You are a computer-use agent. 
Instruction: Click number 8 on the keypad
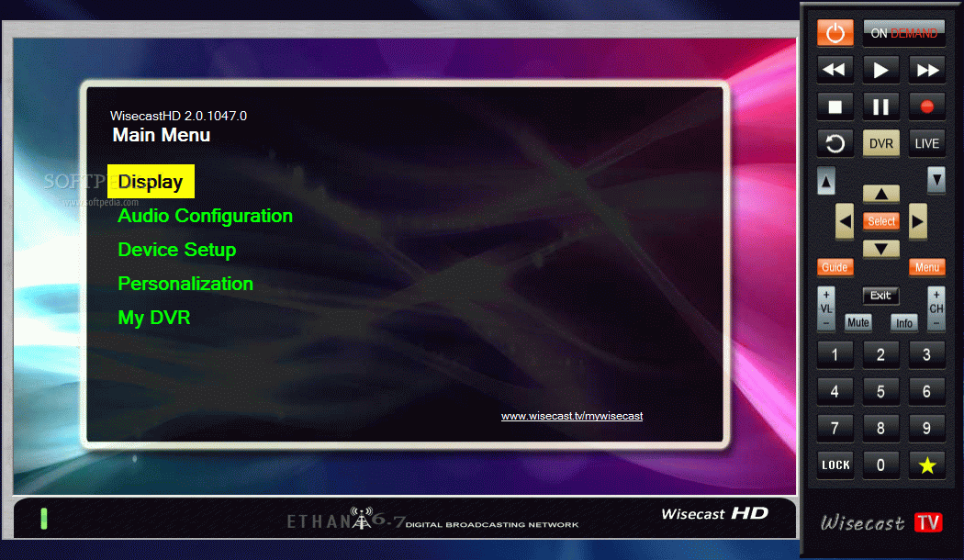(881, 429)
